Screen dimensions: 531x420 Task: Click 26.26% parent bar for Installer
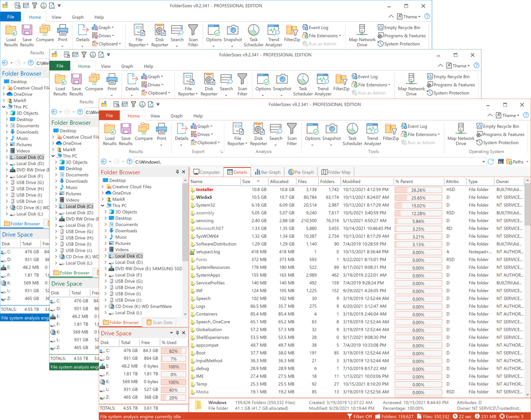click(418, 190)
